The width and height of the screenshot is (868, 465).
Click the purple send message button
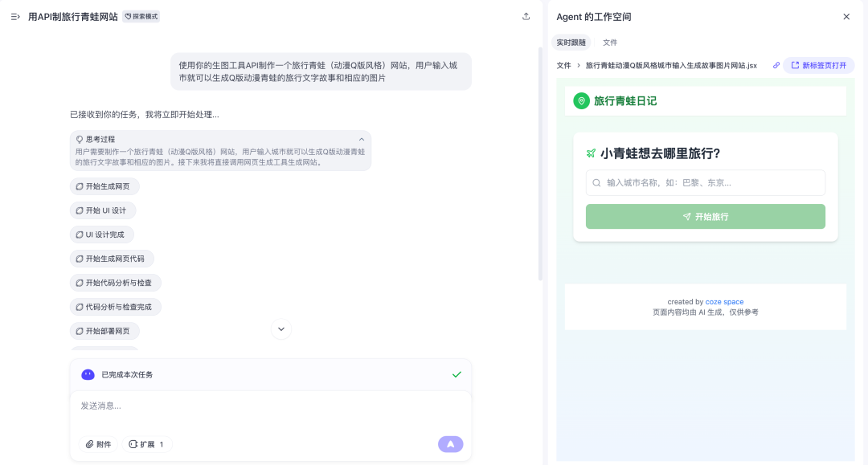451,444
